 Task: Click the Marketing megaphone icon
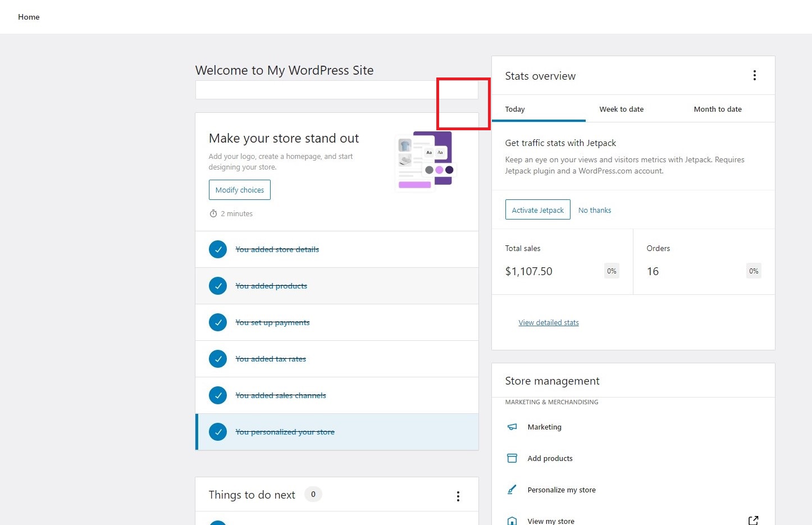coord(512,427)
